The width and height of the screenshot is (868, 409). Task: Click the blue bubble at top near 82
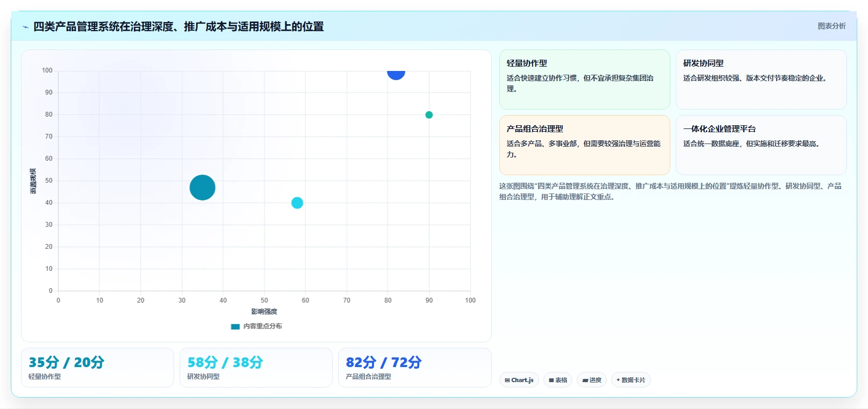396,74
